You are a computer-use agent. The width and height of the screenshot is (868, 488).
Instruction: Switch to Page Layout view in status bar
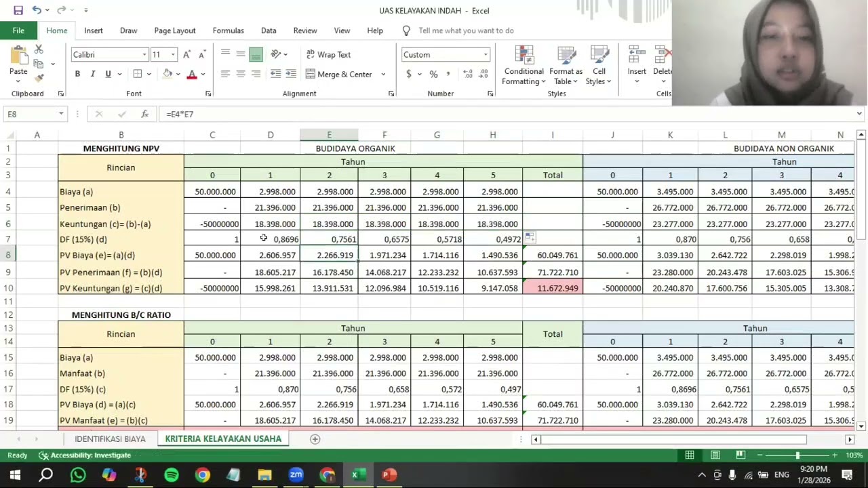pyautogui.click(x=715, y=455)
